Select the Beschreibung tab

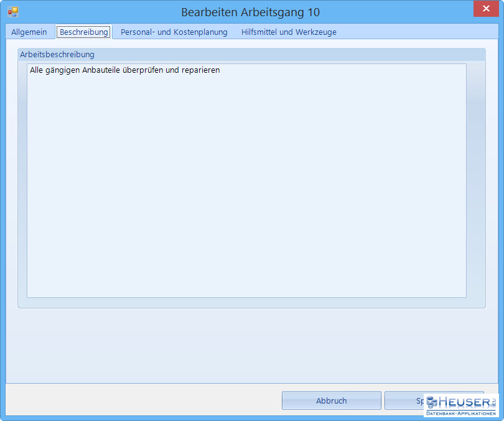tap(84, 32)
